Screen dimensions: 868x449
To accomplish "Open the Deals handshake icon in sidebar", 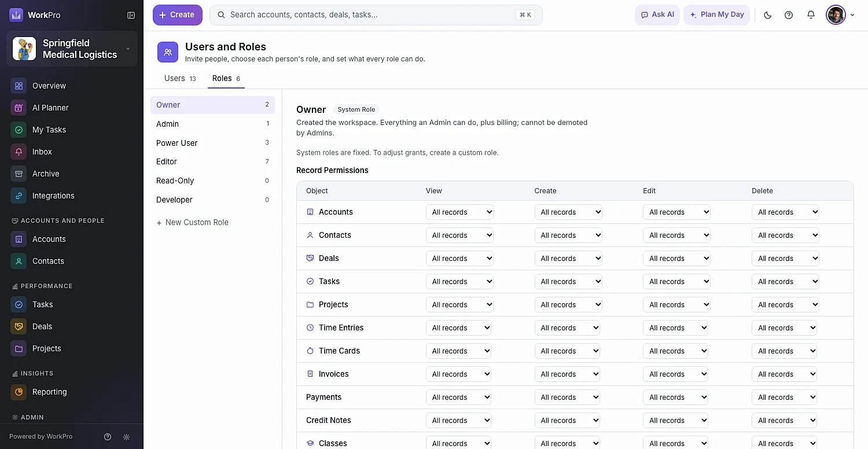I will [19, 326].
